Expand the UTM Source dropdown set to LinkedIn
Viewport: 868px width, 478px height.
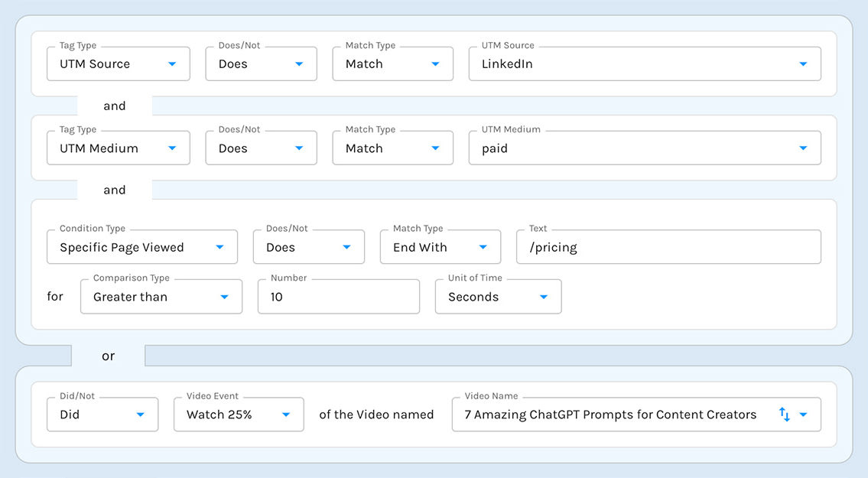click(x=644, y=64)
